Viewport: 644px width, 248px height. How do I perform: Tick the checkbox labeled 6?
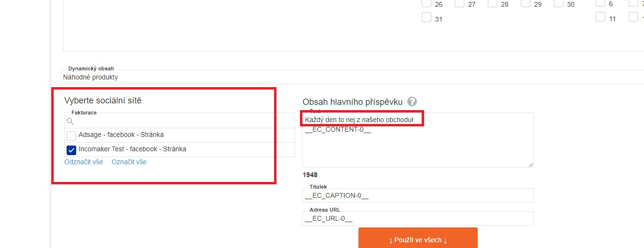[x=600, y=3]
